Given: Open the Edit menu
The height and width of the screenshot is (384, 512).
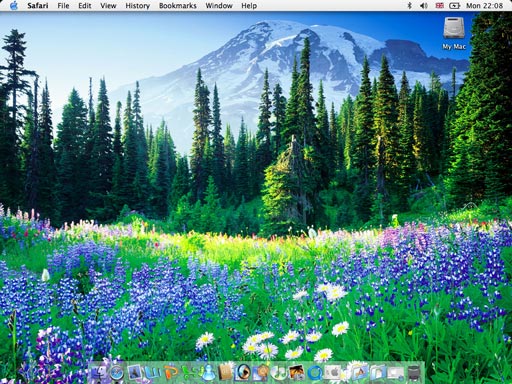Looking at the screenshot, I should 85,6.
